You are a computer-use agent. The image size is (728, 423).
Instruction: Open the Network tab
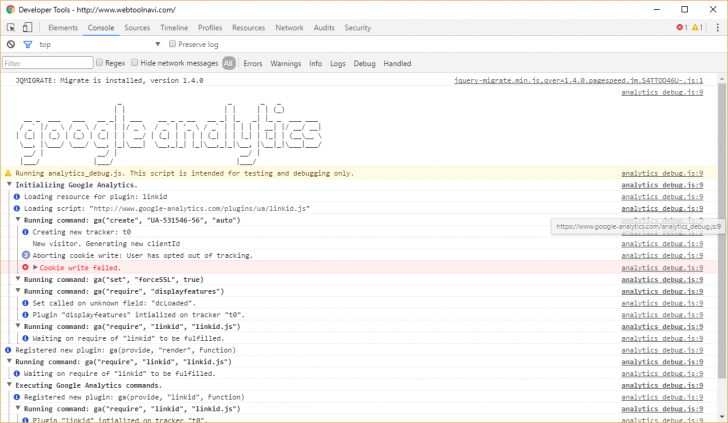289,28
